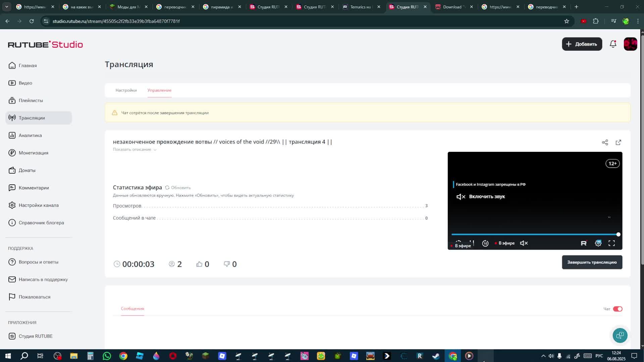Click the refresh statistics Обновить icon
The height and width of the screenshot is (362, 644).
click(167, 188)
